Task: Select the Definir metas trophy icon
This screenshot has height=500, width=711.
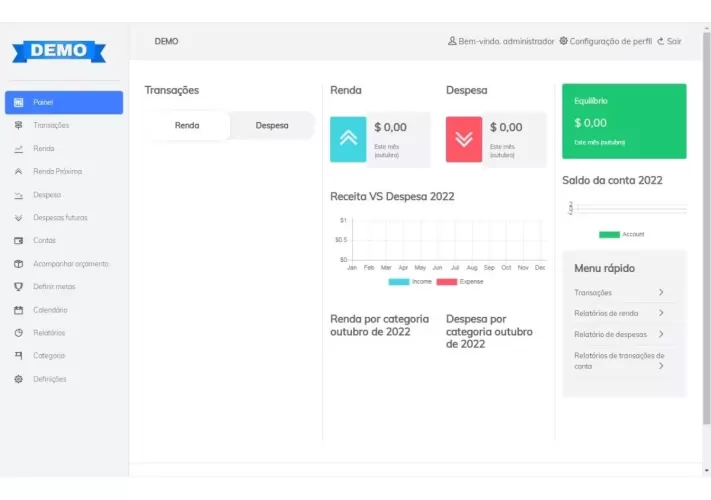Action: pos(18,287)
